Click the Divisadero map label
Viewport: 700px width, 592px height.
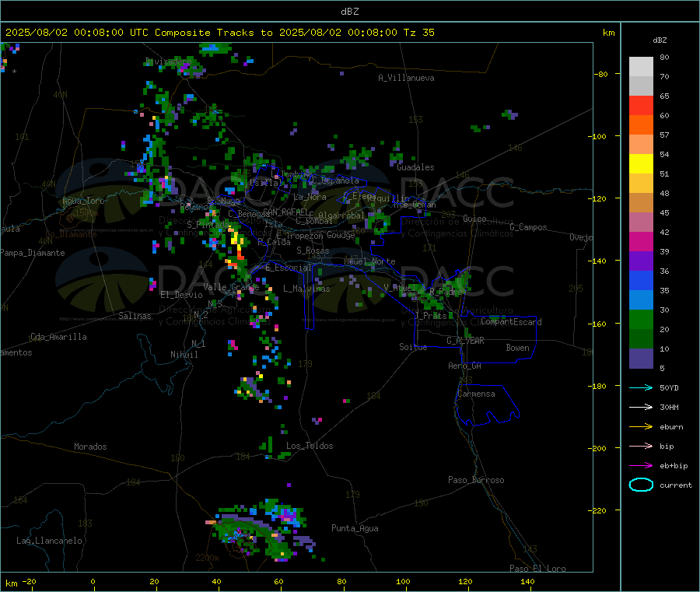coord(168,61)
